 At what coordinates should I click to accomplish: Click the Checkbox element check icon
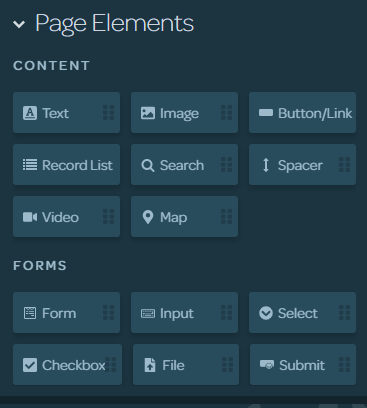pos(30,365)
